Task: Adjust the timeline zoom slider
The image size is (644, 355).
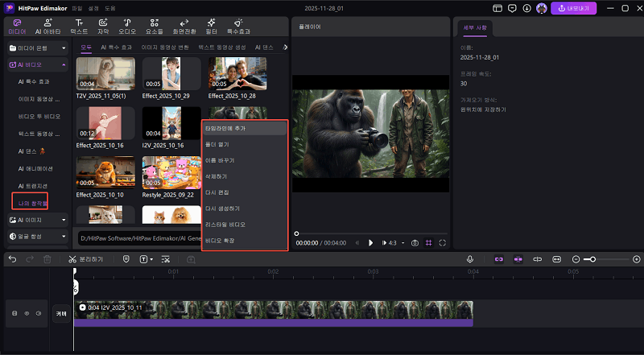Action: [593, 259]
